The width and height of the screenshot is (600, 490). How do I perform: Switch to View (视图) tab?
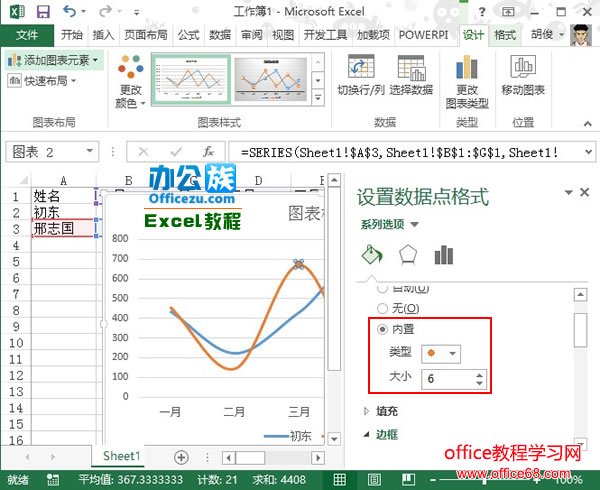[283, 35]
